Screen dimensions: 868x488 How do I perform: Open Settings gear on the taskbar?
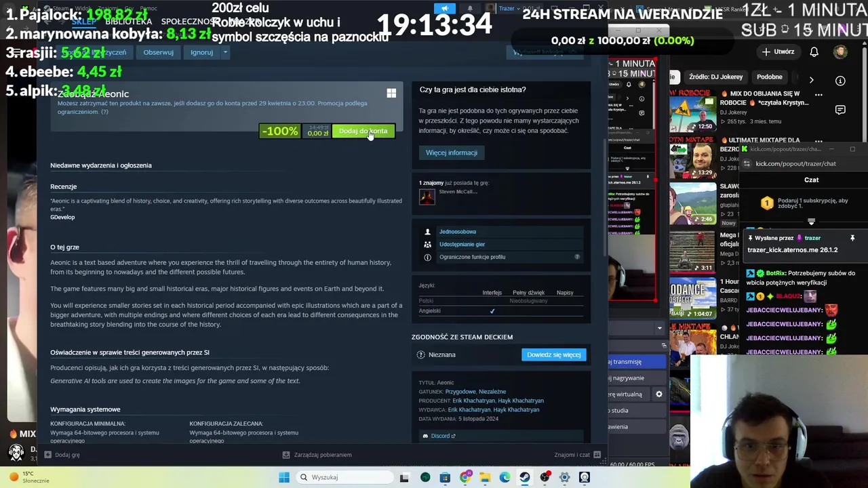click(x=564, y=477)
